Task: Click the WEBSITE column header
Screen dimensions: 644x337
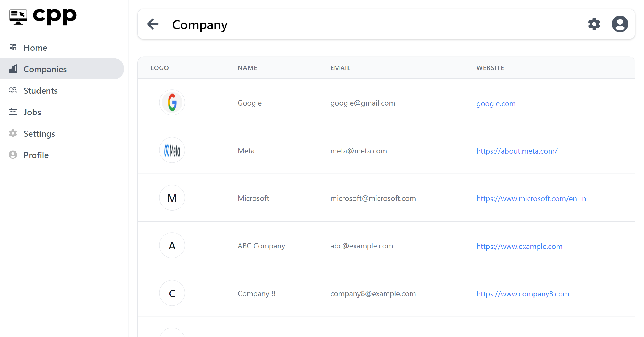Action: [490, 68]
